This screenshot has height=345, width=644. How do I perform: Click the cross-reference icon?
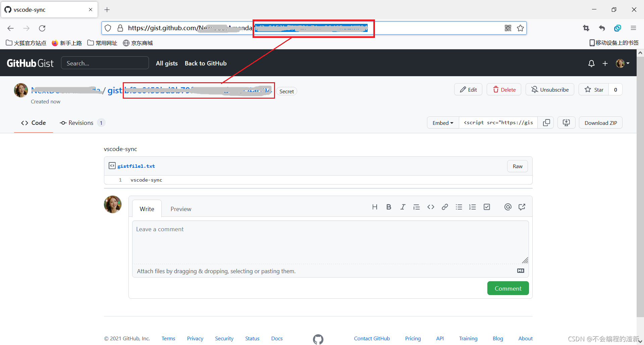tap(522, 207)
